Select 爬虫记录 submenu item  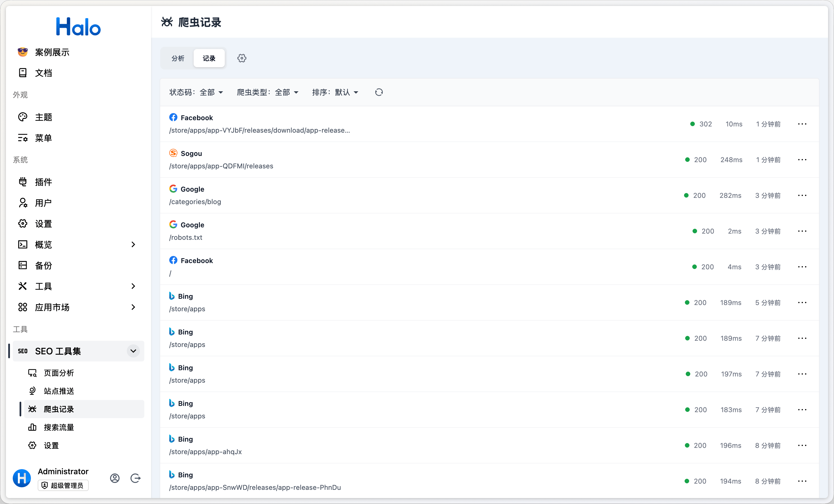tap(84, 409)
